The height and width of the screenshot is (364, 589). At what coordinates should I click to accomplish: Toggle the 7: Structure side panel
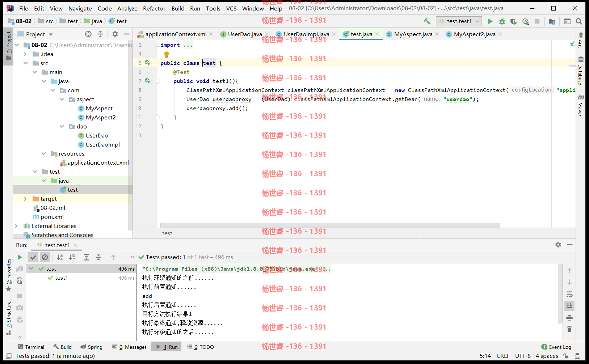(x=9, y=318)
